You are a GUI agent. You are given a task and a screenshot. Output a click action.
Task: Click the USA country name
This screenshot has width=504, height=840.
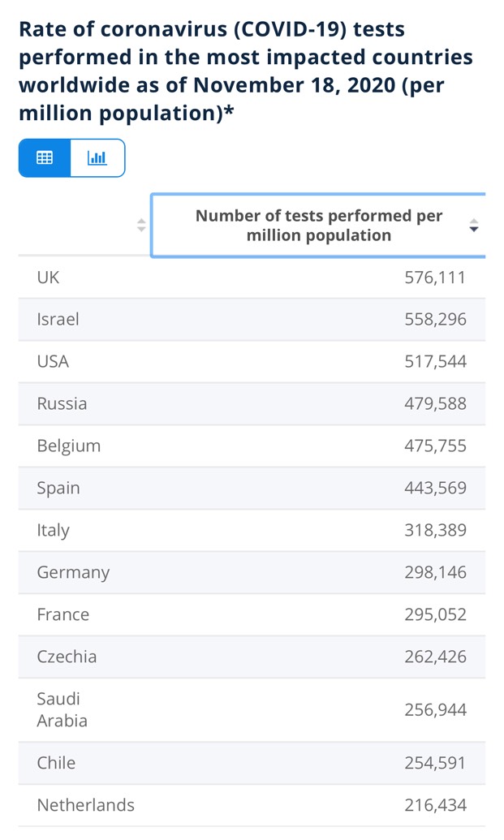click(x=53, y=362)
